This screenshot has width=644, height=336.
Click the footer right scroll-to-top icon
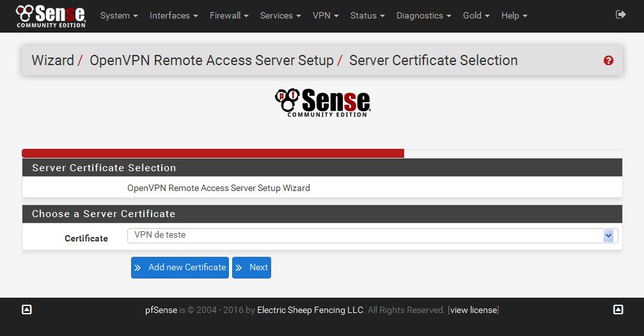(x=618, y=309)
